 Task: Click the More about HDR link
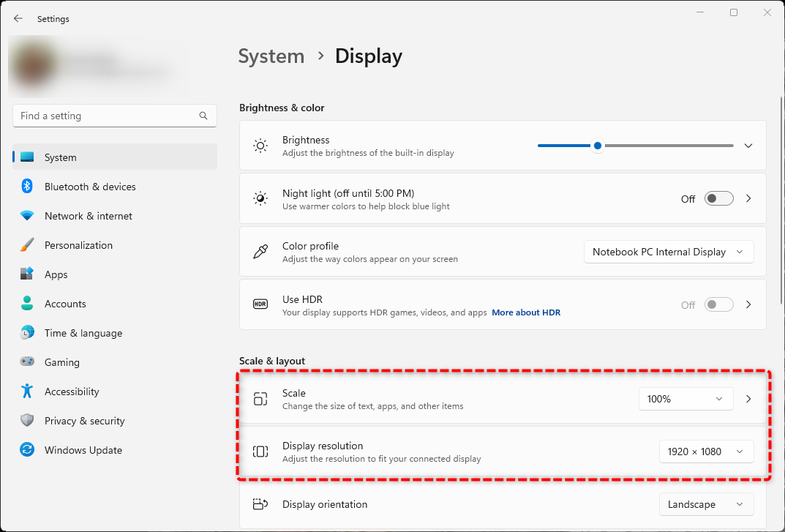(x=526, y=312)
